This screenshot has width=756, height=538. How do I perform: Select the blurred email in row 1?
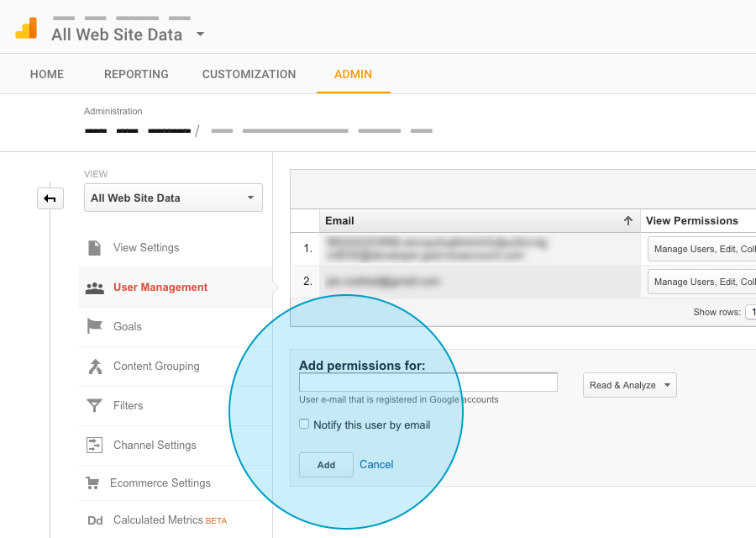point(436,249)
